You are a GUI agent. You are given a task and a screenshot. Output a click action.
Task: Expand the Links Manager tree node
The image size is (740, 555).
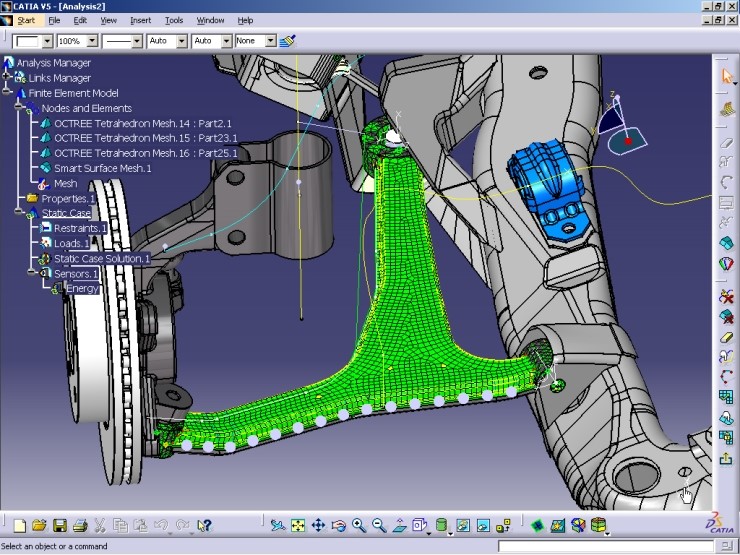pyautogui.click(x=8, y=78)
